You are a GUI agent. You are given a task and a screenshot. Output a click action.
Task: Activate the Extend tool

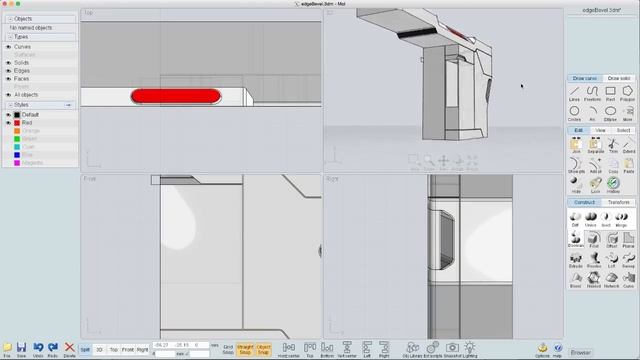629,146
